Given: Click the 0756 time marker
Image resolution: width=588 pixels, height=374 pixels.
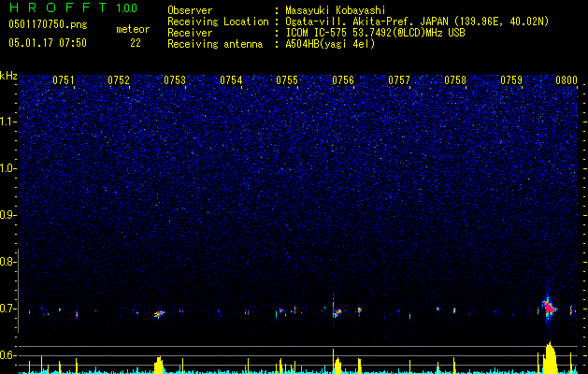Looking at the screenshot, I should click(343, 80).
